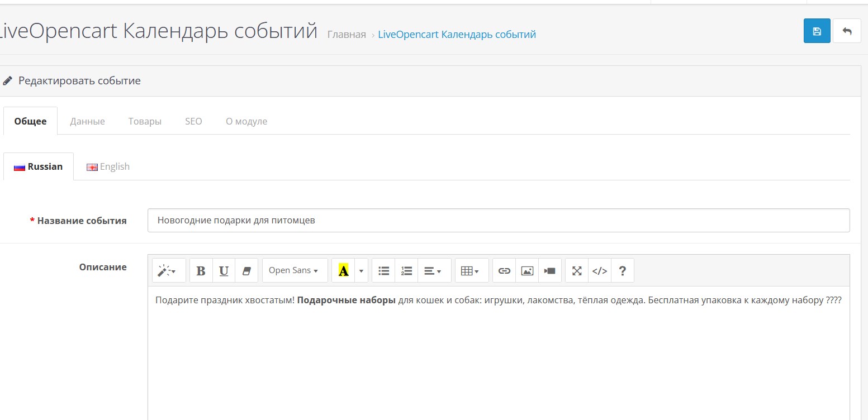Click the insert picture icon
Screen dimensions: 868x420
(x=527, y=271)
